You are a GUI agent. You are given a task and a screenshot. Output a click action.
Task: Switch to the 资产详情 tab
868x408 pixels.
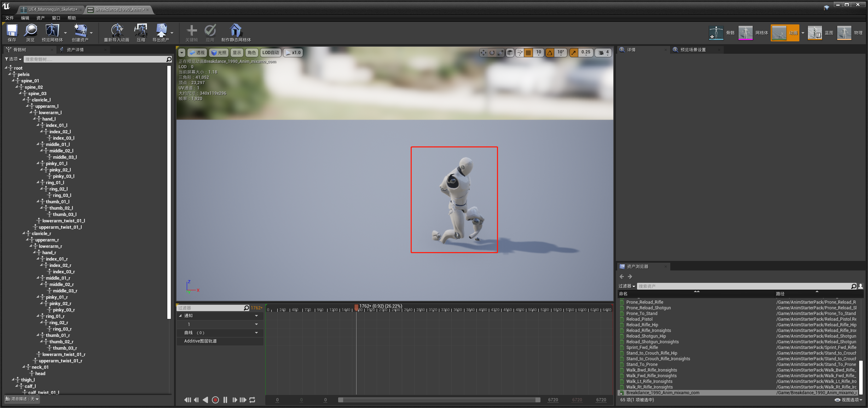click(x=75, y=50)
